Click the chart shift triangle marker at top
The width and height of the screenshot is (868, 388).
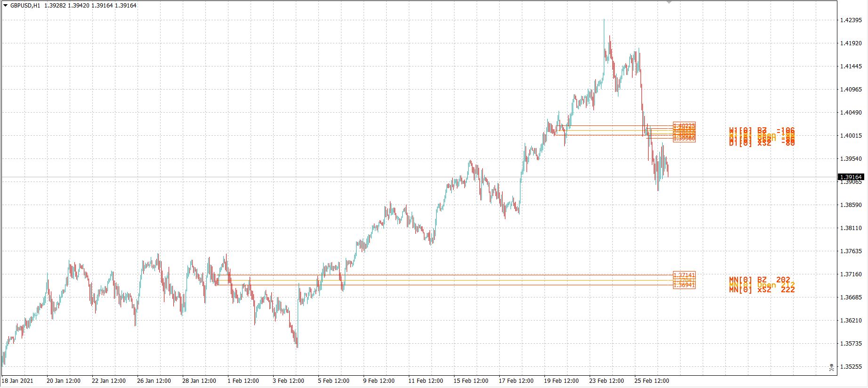669,2
